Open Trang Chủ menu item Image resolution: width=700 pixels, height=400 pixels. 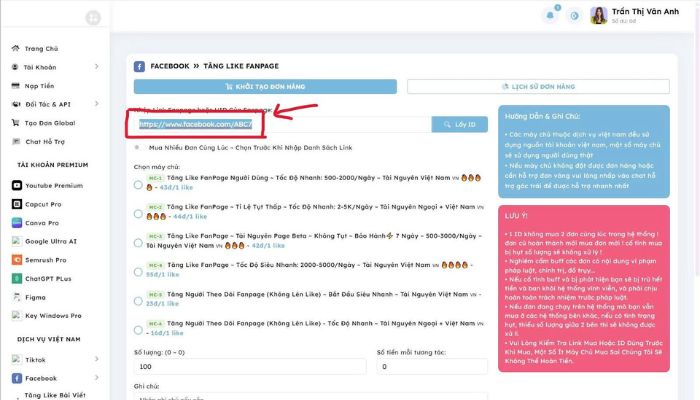coord(41,49)
